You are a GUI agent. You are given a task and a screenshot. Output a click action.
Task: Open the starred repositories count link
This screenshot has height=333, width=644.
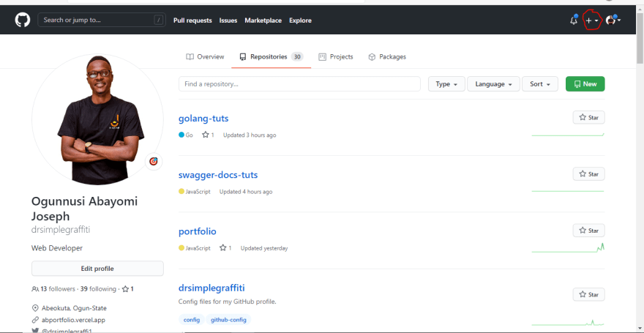tap(128, 289)
